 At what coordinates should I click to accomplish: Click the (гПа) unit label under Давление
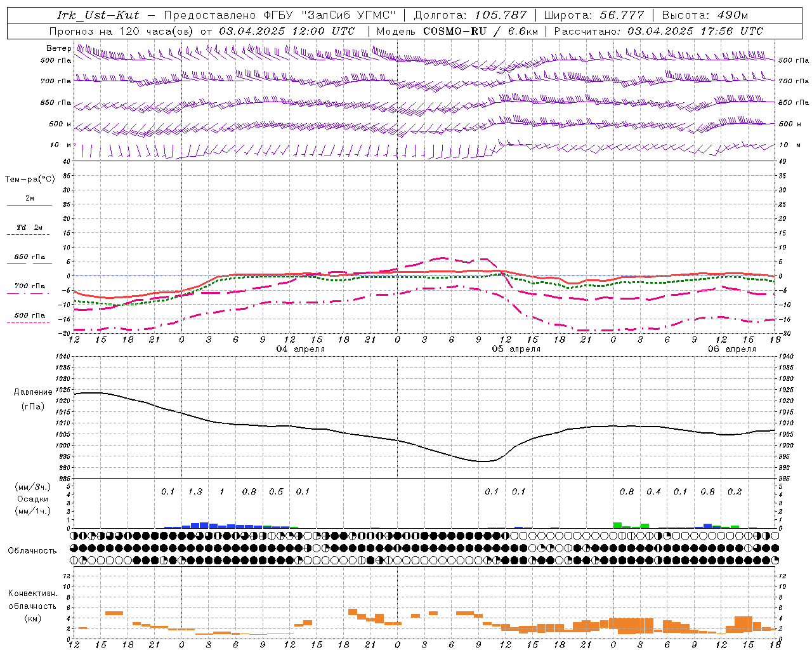[x=33, y=407]
